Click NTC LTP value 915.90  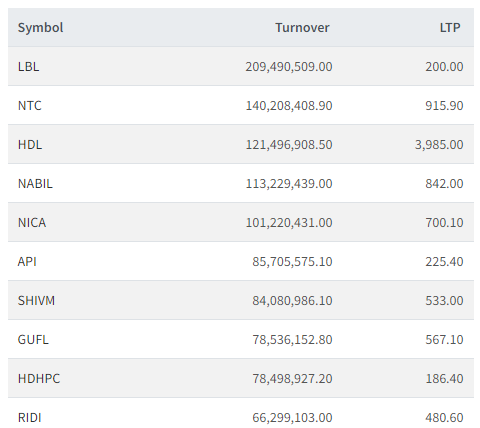point(444,106)
